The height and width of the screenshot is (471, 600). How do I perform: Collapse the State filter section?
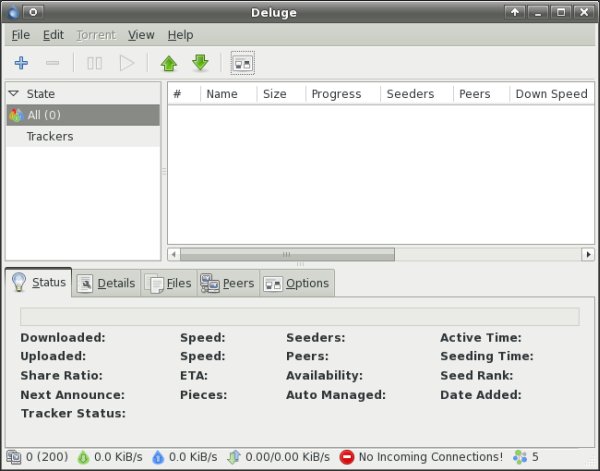tap(14, 93)
